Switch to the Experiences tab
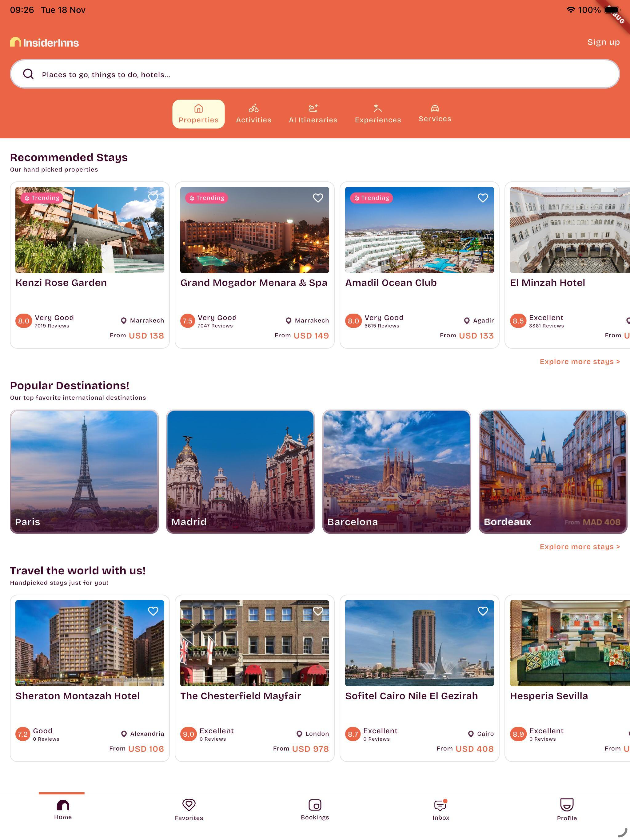 pos(378,114)
